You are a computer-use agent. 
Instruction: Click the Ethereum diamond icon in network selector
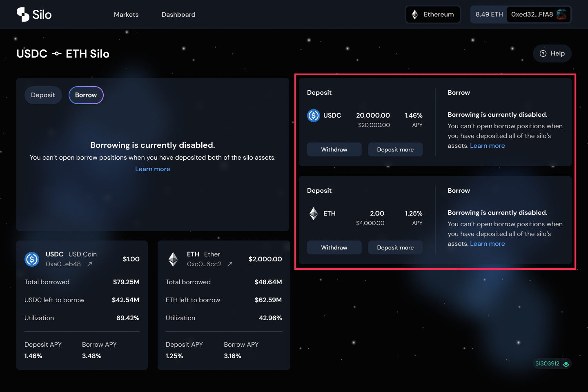pyautogui.click(x=415, y=14)
